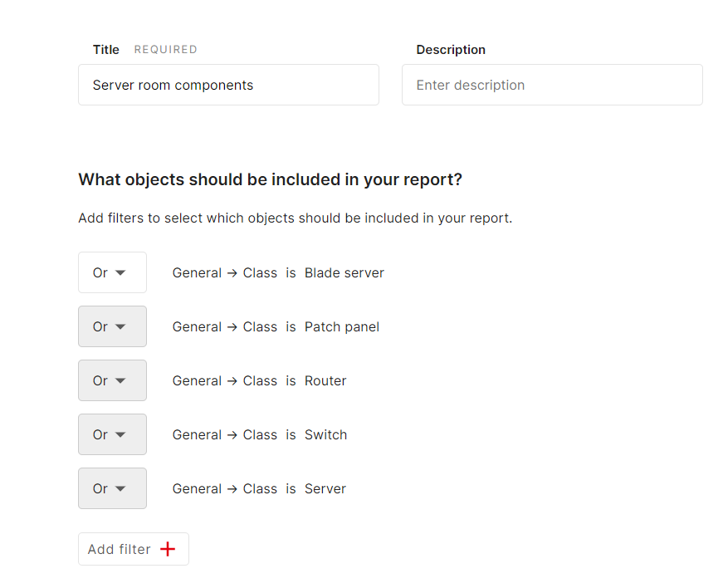Image resolution: width=728 pixels, height=588 pixels.
Task: Click the 'is' operator in the Blade server filter
Action: click(291, 273)
